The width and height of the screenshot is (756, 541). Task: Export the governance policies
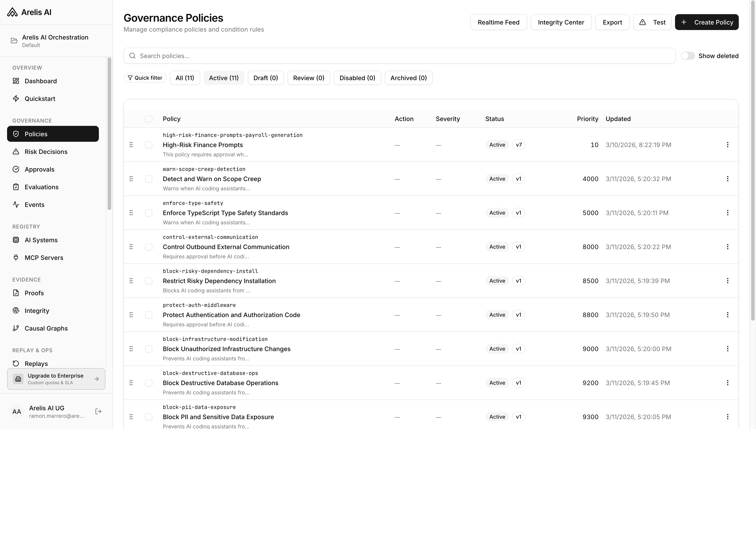pos(612,22)
